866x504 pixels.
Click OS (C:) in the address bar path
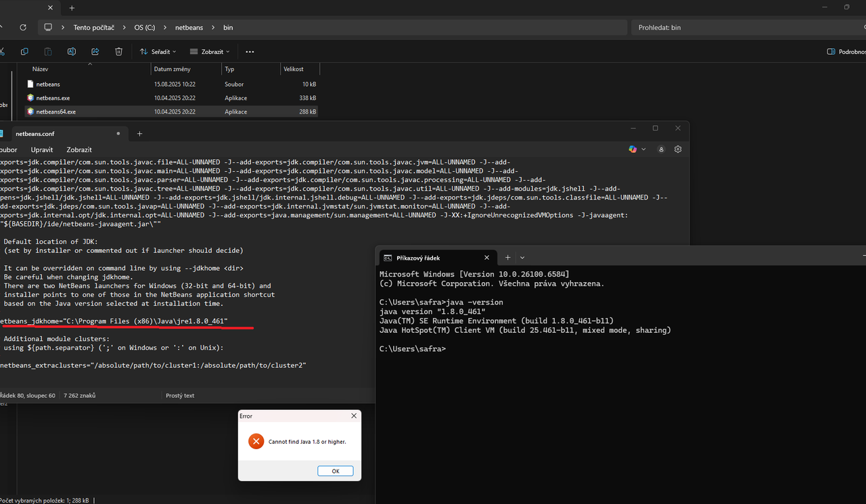146,28
